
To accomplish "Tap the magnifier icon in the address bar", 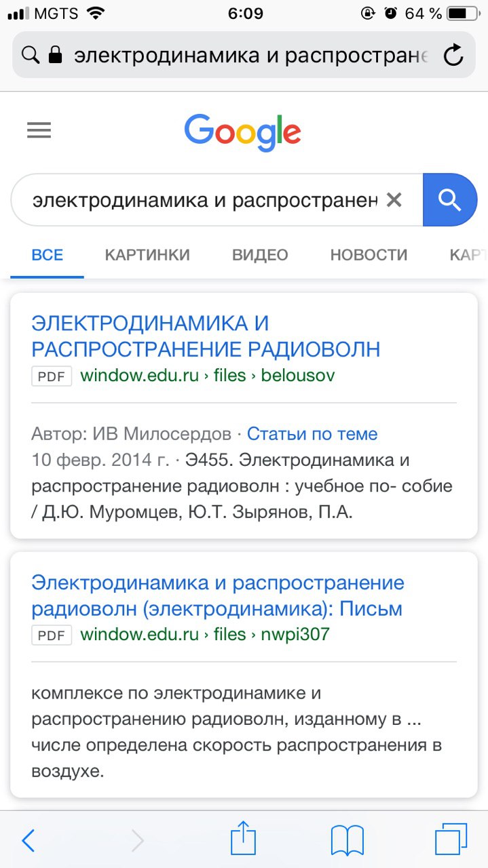I will (x=31, y=55).
